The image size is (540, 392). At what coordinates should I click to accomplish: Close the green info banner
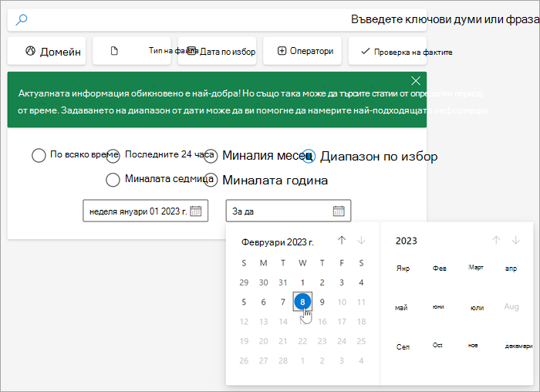click(x=416, y=81)
